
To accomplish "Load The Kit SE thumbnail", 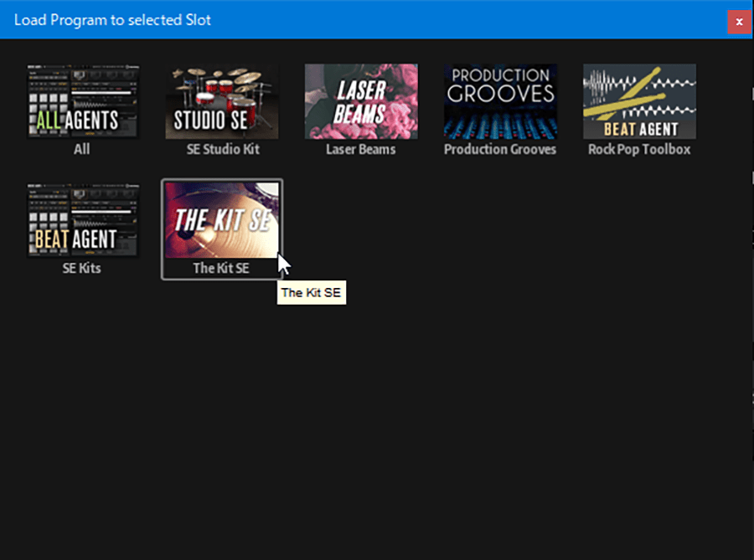I will [x=222, y=220].
